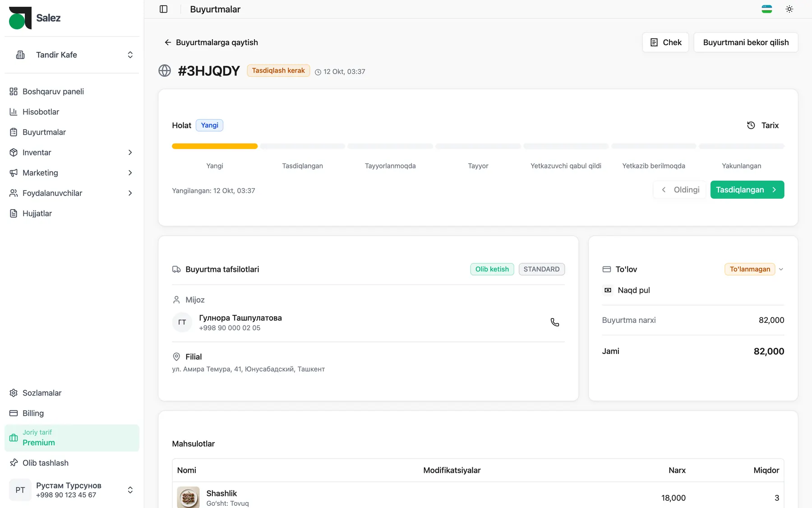Open Buyurtmalar in the sidebar
The height and width of the screenshot is (508, 812).
pos(72,132)
